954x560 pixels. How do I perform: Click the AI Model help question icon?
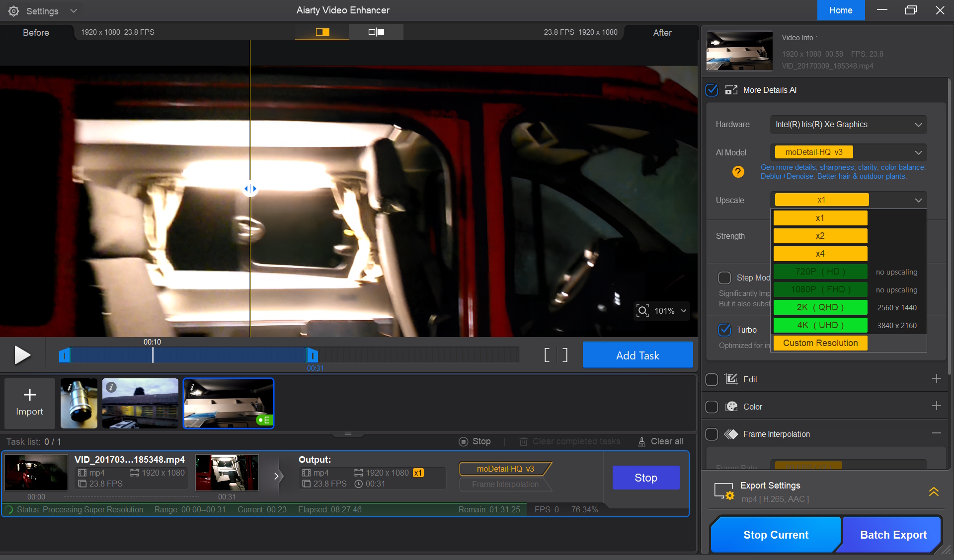point(738,172)
